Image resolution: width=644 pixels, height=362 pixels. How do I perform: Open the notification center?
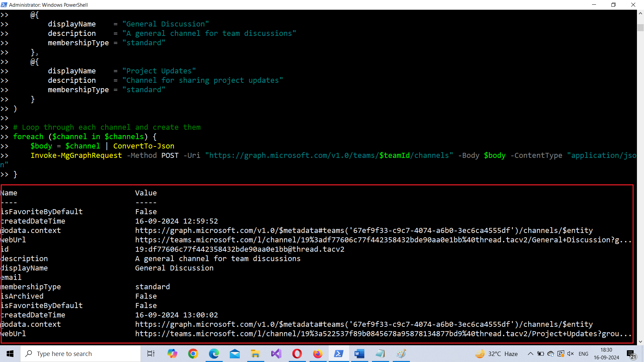coord(631,354)
